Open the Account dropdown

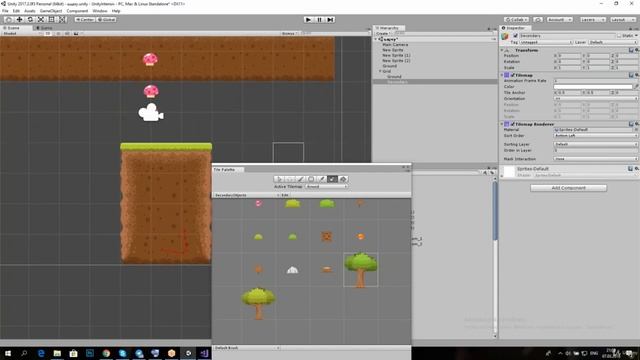560,20
